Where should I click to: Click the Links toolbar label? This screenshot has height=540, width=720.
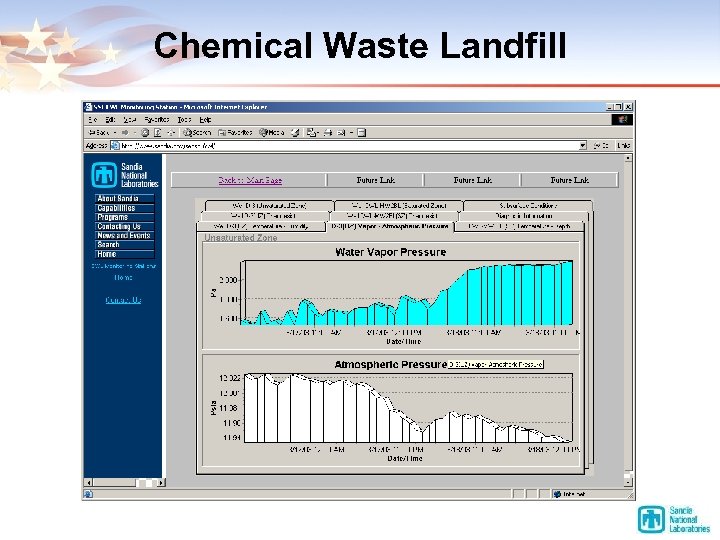pos(624,146)
